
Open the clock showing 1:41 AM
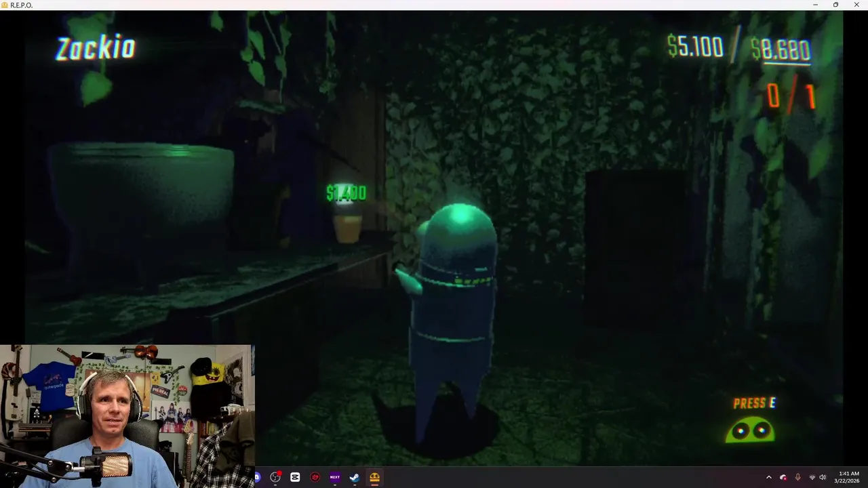point(848,477)
